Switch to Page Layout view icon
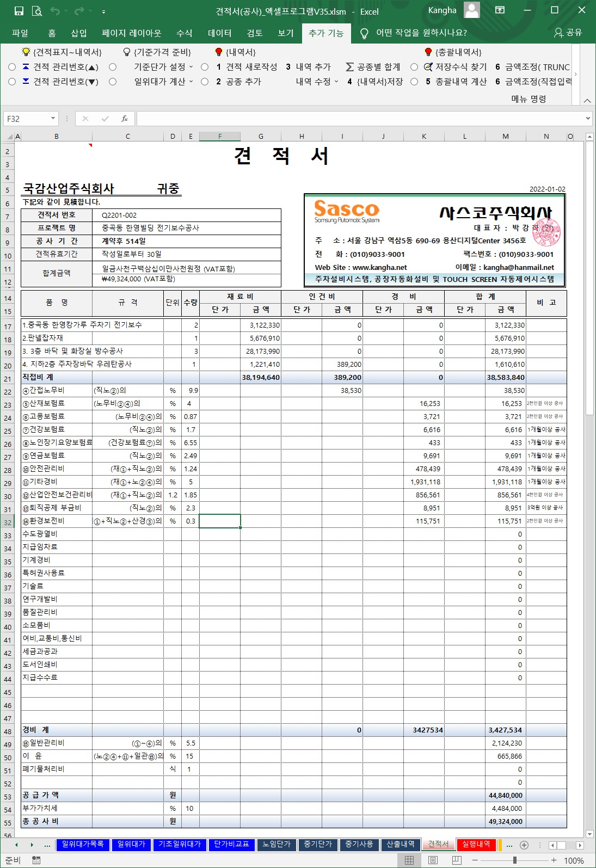 click(x=433, y=860)
